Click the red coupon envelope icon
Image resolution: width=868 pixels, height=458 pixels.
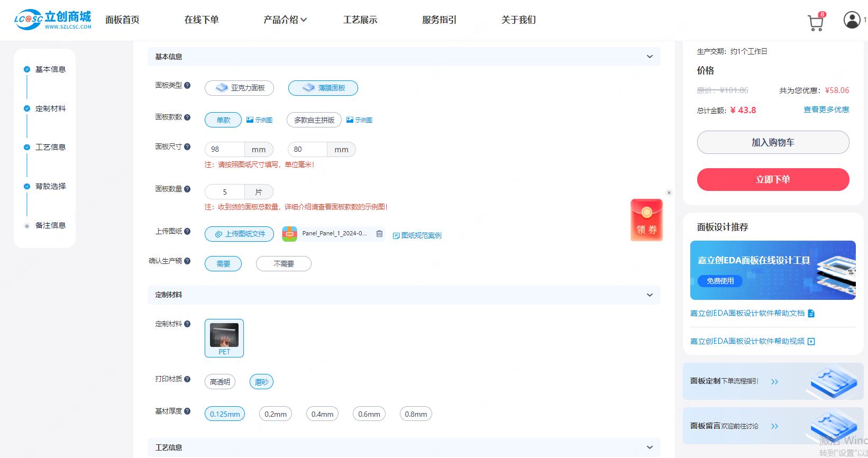646,220
